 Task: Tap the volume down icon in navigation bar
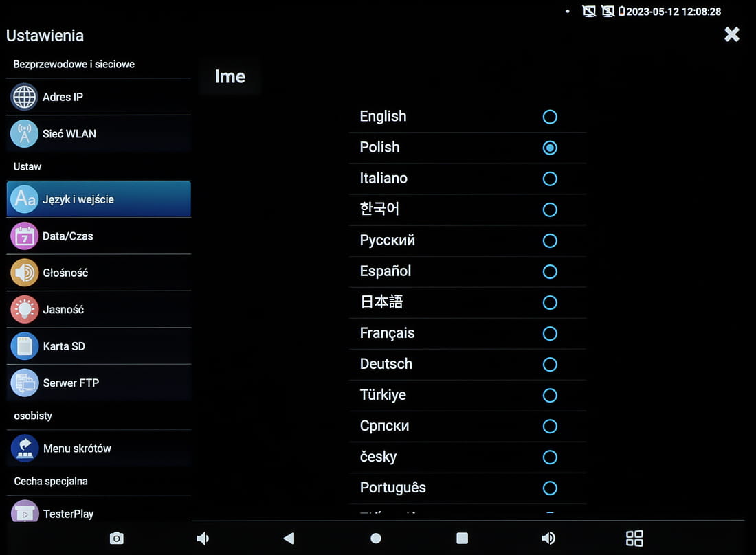[x=203, y=539]
